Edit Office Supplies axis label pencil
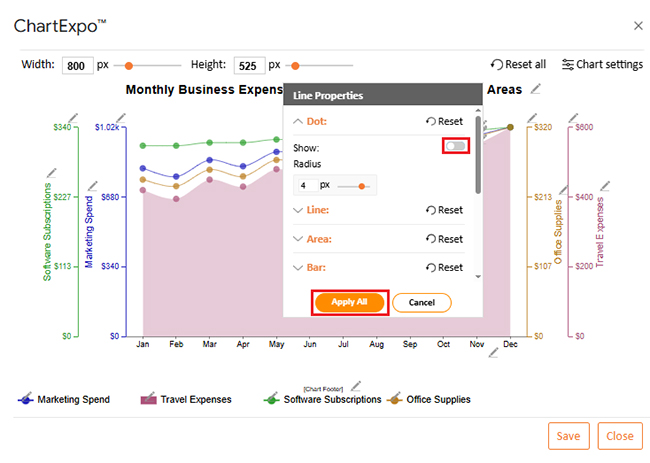Image resolution: width=650 pixels, height=463 pixels. pyautogui.click(x=563, y=190)
